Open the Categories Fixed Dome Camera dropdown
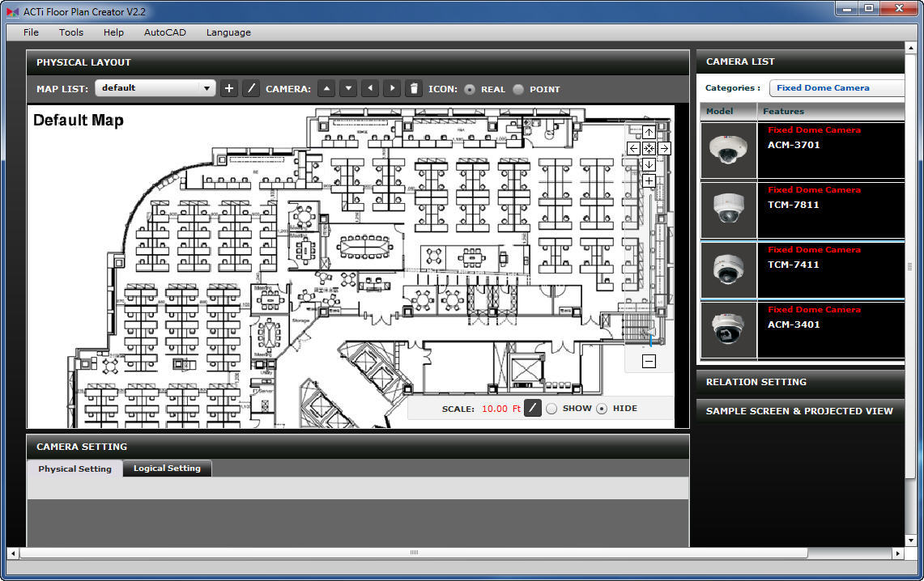The height and width of the screenshot is (581, 924). pos(837,87)
